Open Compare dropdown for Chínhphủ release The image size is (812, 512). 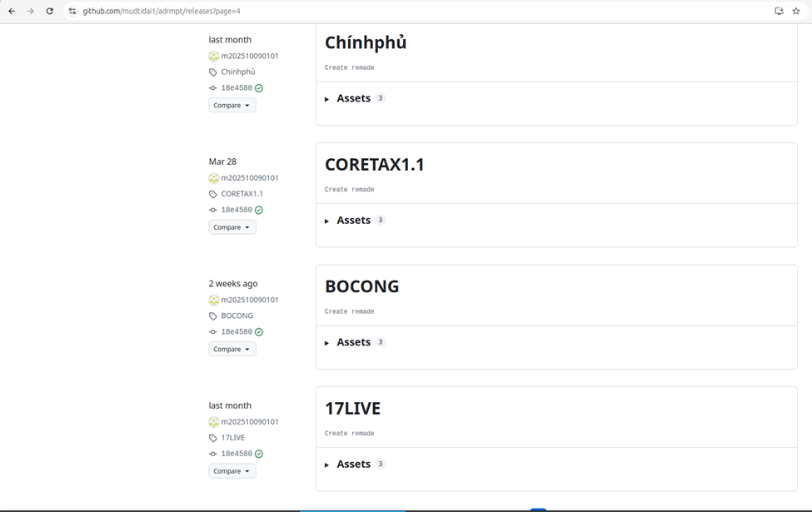coord(232,105)
